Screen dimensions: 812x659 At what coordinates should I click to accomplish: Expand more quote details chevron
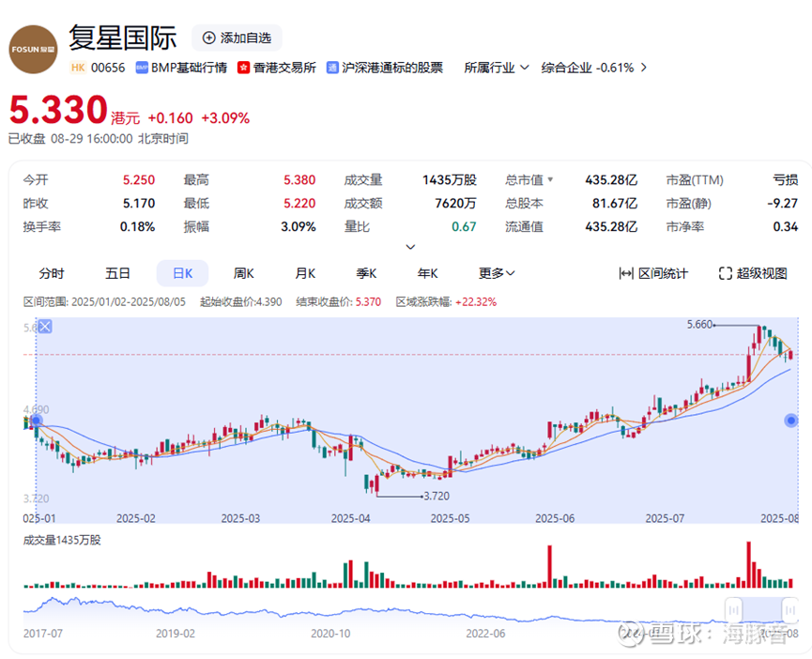point(410,247)
